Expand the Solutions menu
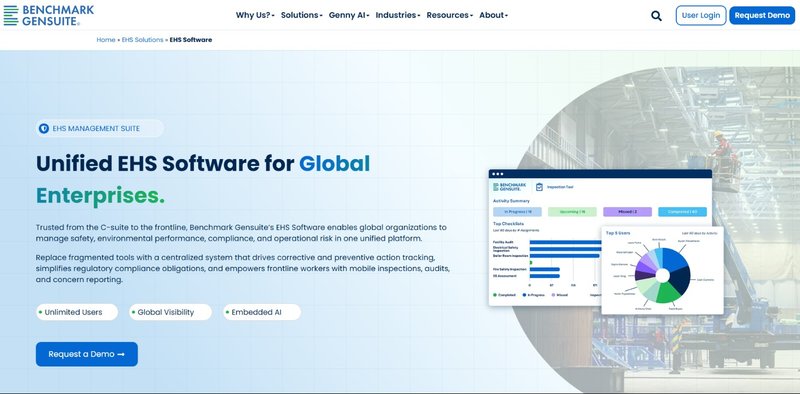Screen dimensions: 800x394 coord(302,15)
